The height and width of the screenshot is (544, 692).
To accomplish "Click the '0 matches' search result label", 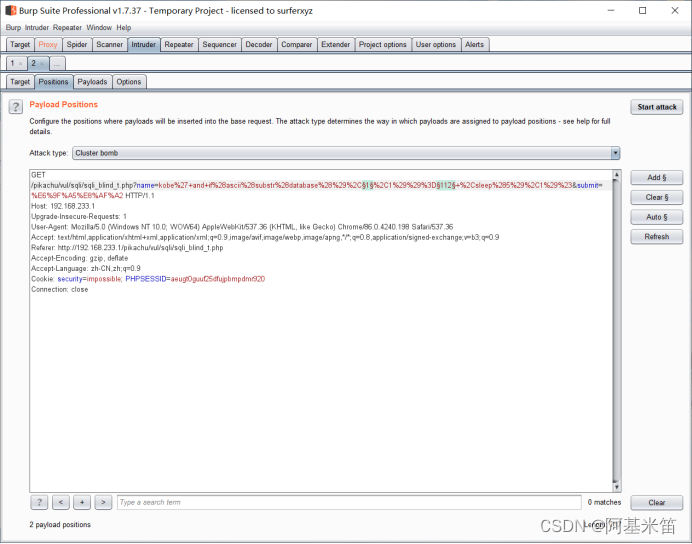I will click(604, 502).
